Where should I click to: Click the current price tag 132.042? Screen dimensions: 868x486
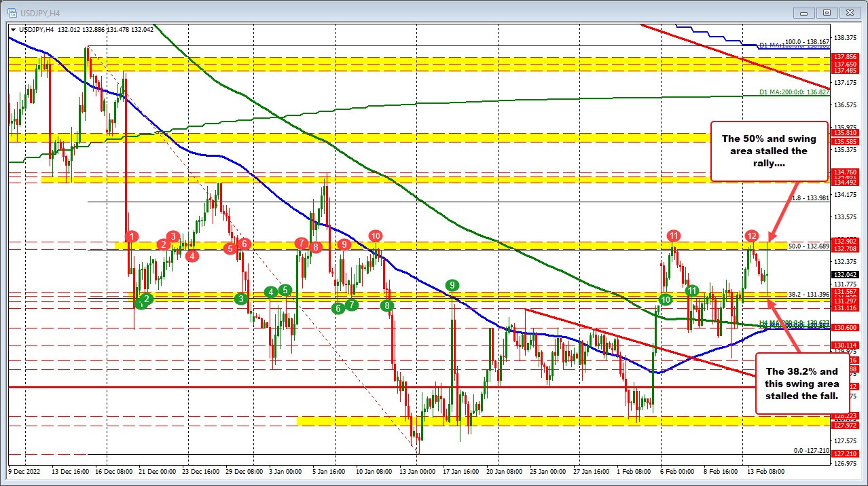(x=845, y=274)
